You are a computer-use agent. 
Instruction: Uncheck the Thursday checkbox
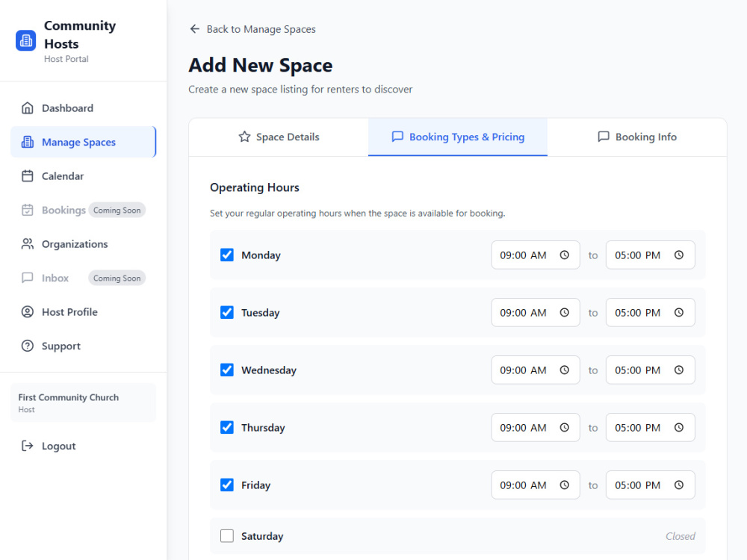pyautogui.click(x=227, y=428)
